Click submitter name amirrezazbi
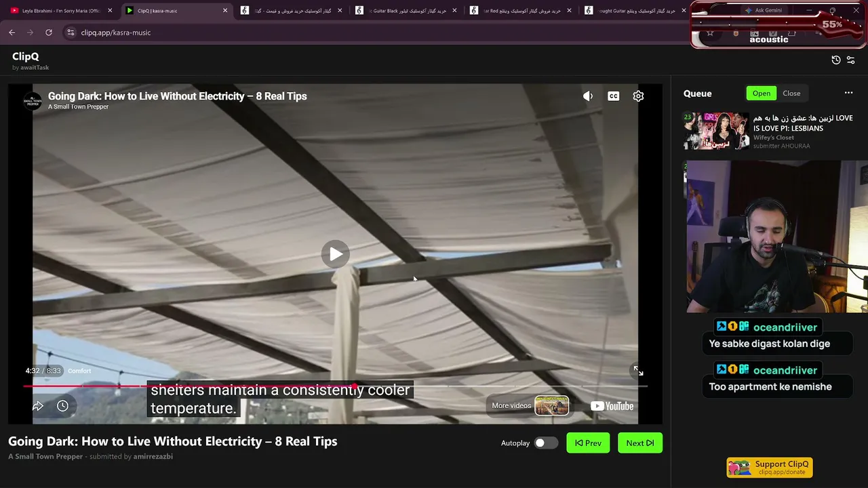868x488 pixels. pos(153,457)
